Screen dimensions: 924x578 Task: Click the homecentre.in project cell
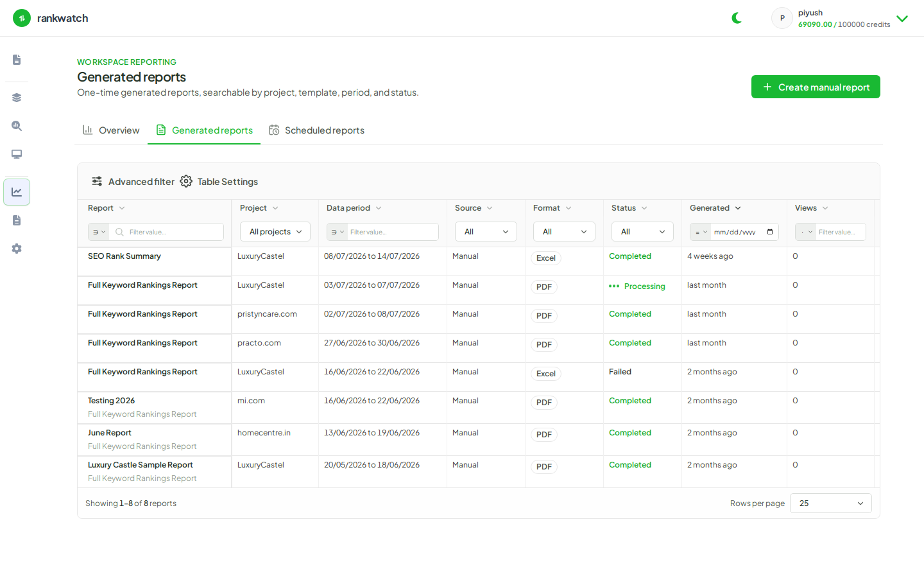coord(264,433)
